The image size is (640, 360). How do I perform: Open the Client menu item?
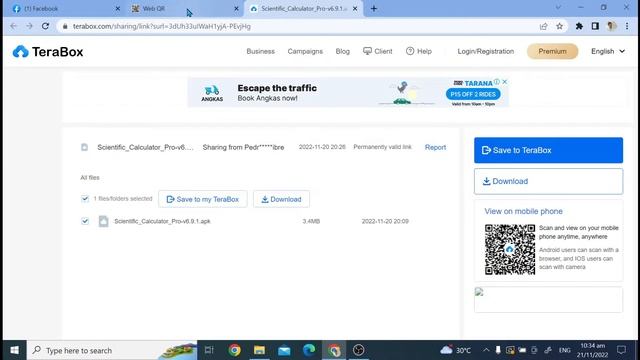pyautogui.click(x=378, y=51)
